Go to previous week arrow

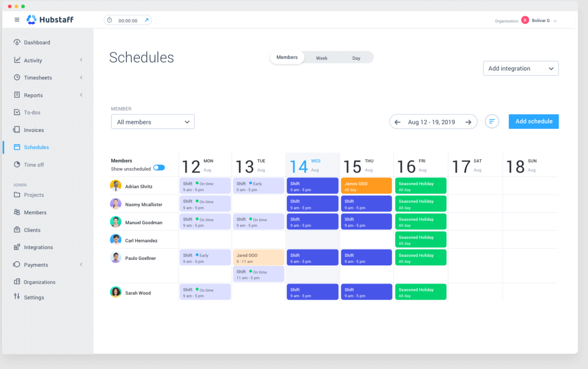click(x=397, y=122)
